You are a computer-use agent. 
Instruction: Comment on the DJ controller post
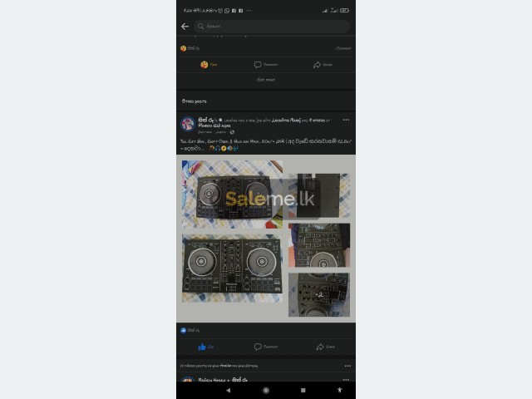click(x=266, y=347)
